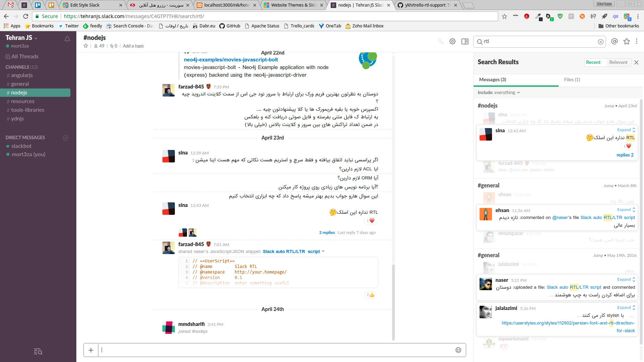The image size is (644, 362).
Task: Open emoji picker in message box
Action: tap(458, 350)
